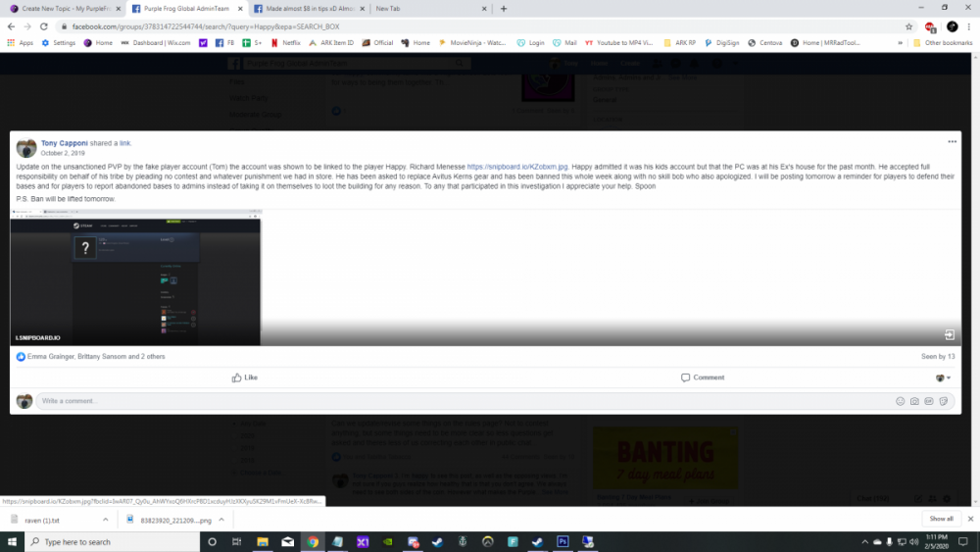
Task: Open the Netflix bookmark
Action: click(x=285, y=43)
